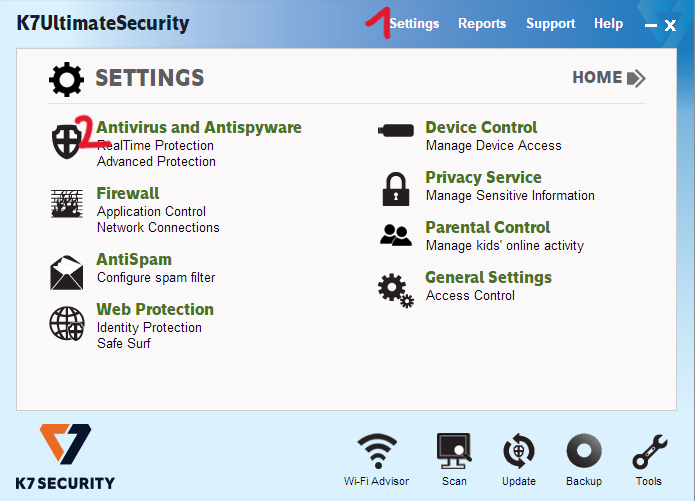The width and height of the screenshot is (695, 501).
Task: Go back with the HOME button
Action: (608, 77)
